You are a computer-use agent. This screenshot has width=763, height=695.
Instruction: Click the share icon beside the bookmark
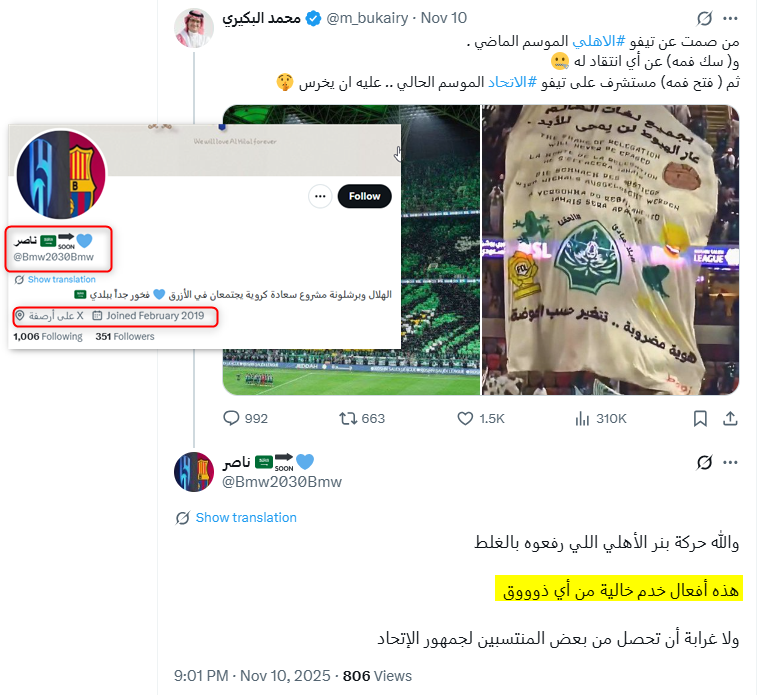point(730,418)
